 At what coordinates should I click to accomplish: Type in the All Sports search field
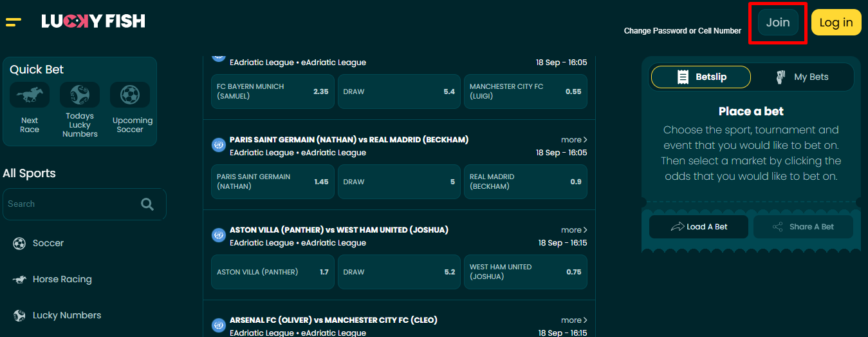tap(71, 204)
